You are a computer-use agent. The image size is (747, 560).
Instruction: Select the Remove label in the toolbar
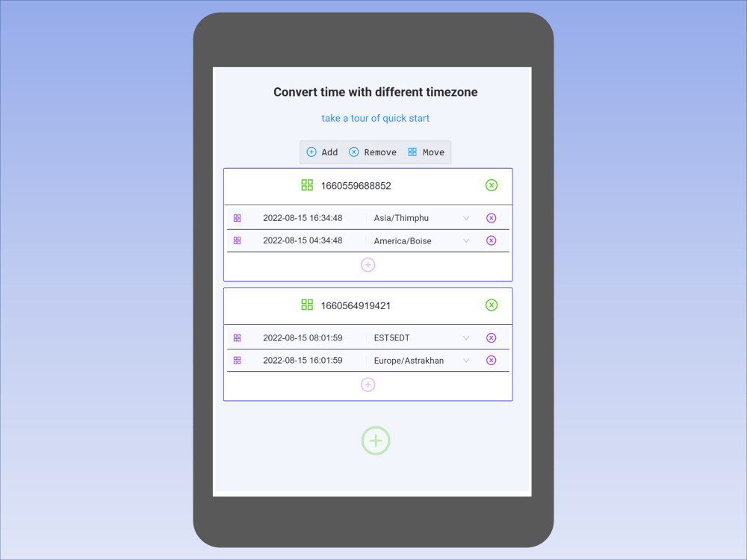(380, 152)
